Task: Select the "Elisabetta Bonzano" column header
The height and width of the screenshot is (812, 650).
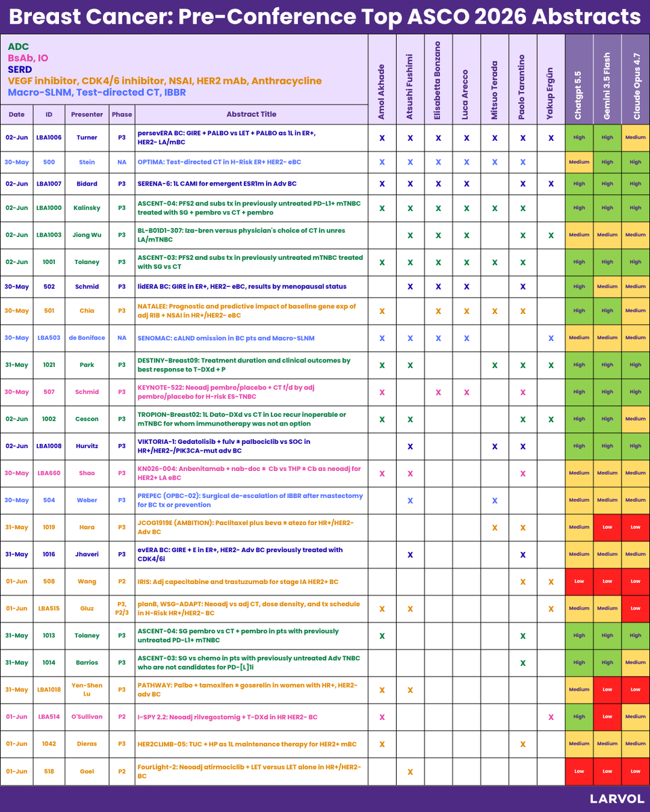Action: point(438,81)
